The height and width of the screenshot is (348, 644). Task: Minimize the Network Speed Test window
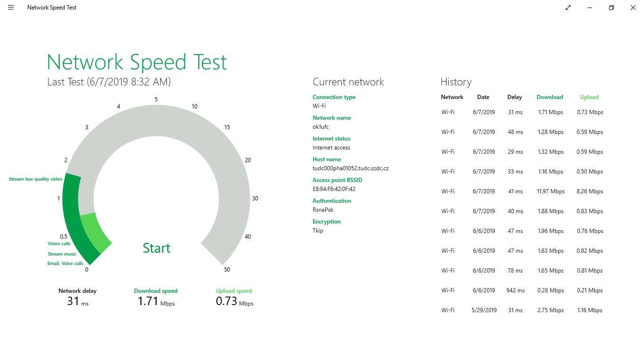590,8
